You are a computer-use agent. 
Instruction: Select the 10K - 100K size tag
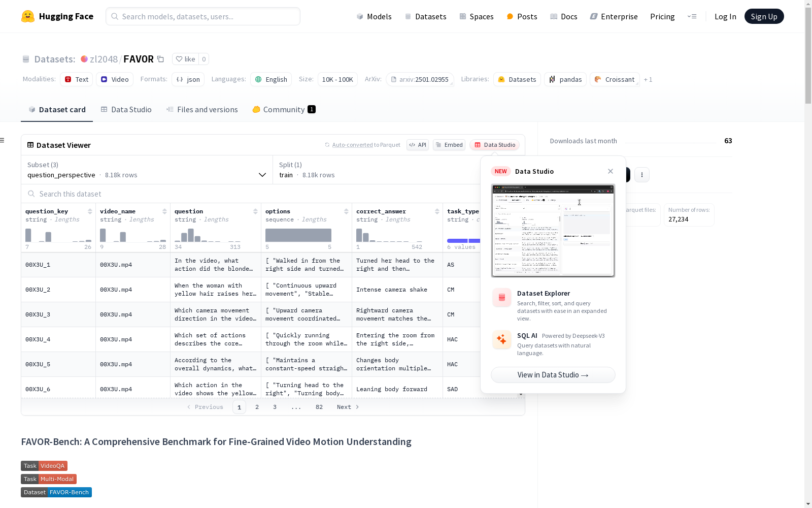pyautogui.click(x=337, y=79)
